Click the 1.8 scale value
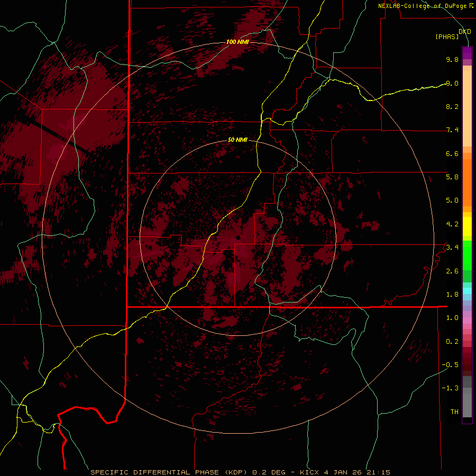This screenshot has width=476, height=476. pos(452,295)
